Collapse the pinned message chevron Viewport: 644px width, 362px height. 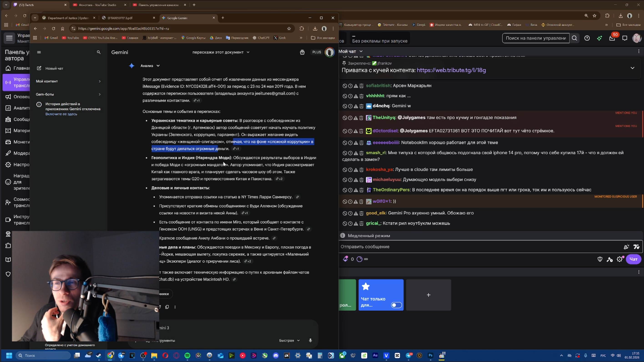[632, 68]
